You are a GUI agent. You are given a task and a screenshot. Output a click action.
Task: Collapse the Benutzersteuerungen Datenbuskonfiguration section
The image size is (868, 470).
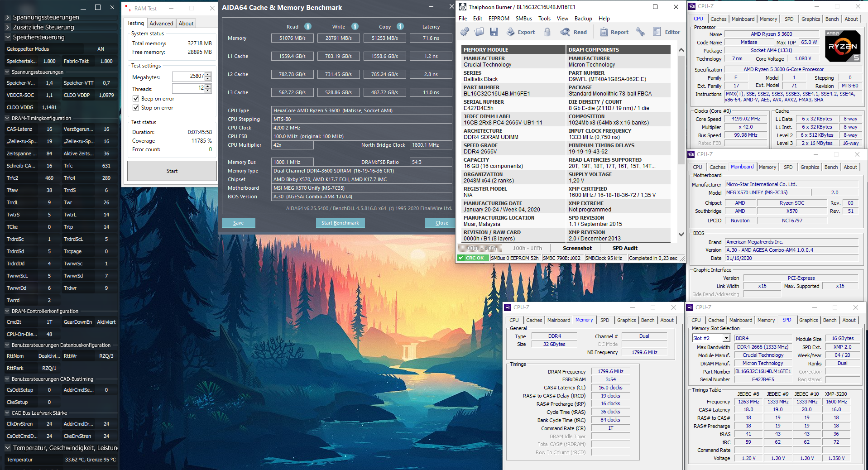(7, 345)
